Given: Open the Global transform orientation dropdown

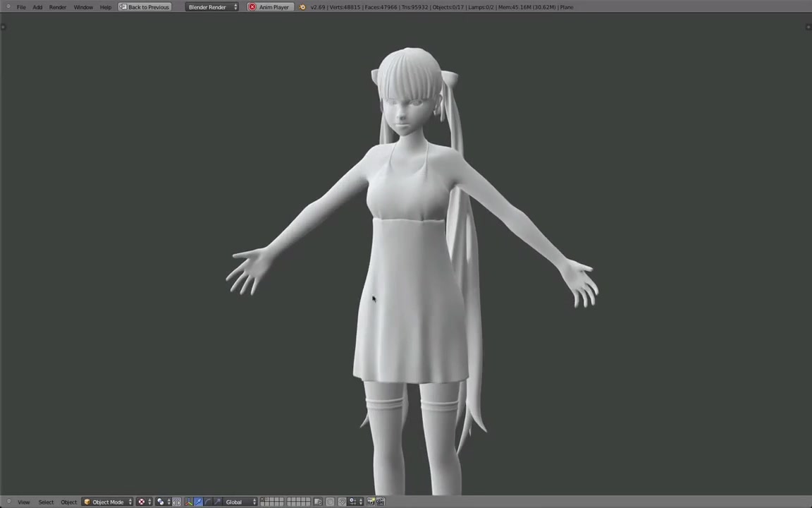Looking at the screenshot, I should point(240,502).
